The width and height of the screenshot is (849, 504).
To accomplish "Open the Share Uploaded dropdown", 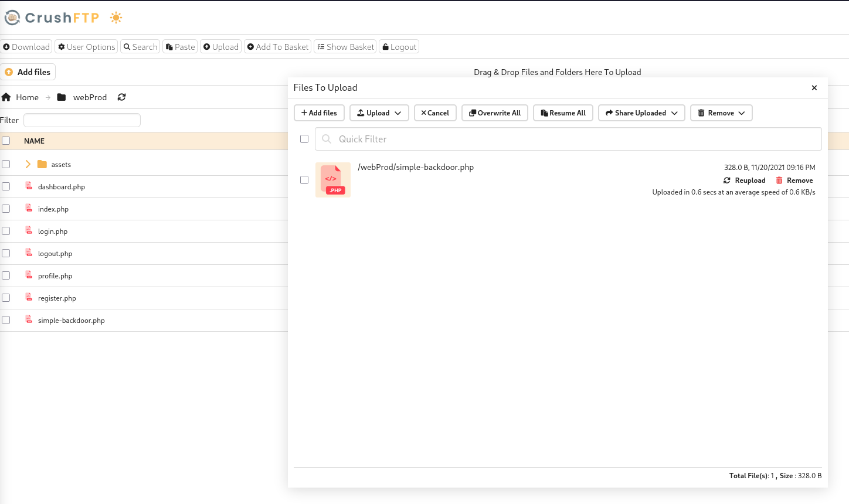I will (x=641, y=113).
